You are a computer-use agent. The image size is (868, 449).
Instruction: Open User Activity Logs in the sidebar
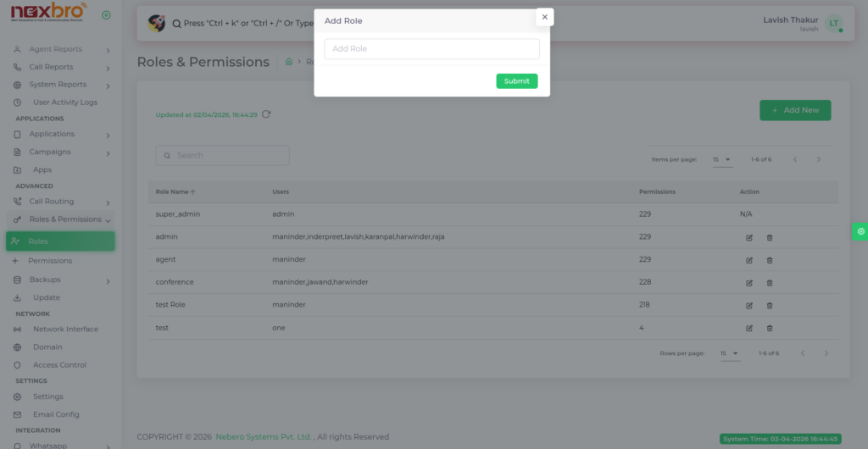64,103
